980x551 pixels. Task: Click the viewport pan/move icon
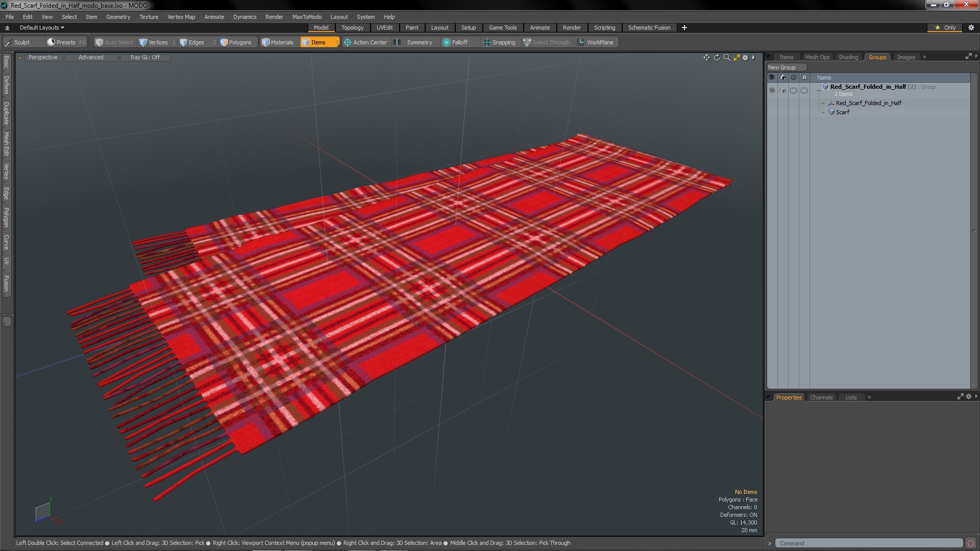click(x=706, y=58)
